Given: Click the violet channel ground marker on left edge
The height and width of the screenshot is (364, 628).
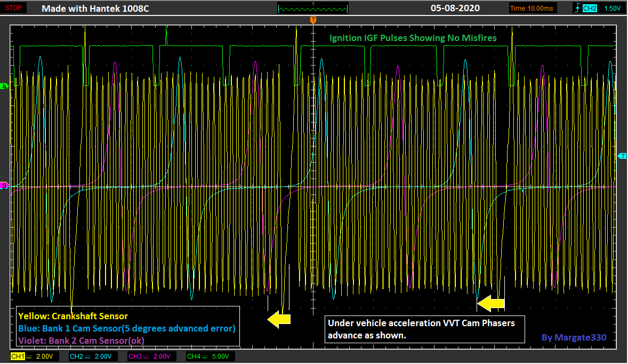Looking at the screenshot, I should click(x=4, y=186).
